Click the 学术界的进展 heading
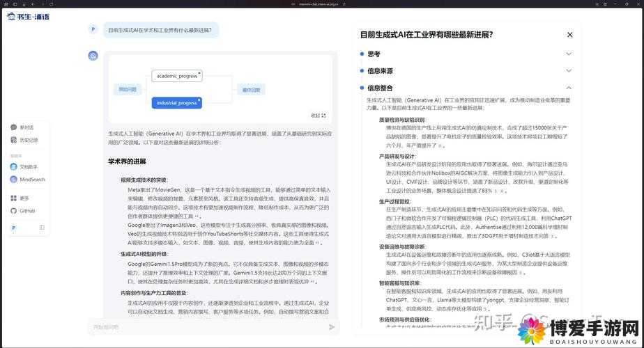The image size is (644, 348). pyautogui.click(x=127, y=161)
